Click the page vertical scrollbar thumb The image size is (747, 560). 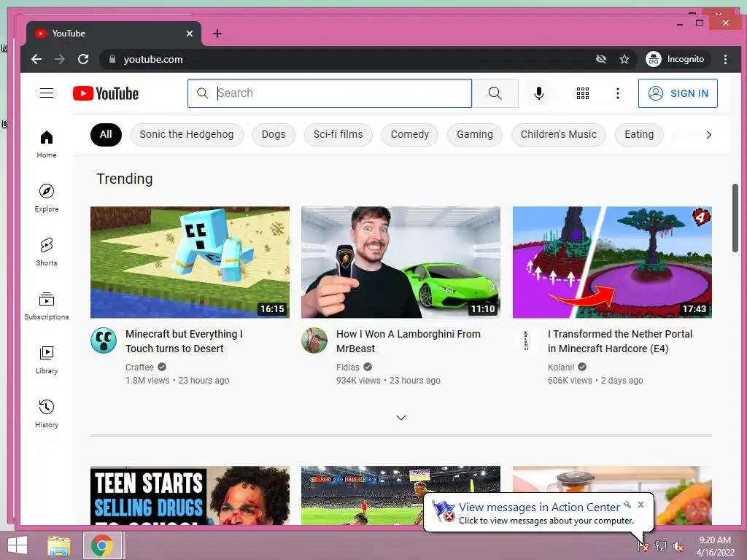tap(735, 218)
